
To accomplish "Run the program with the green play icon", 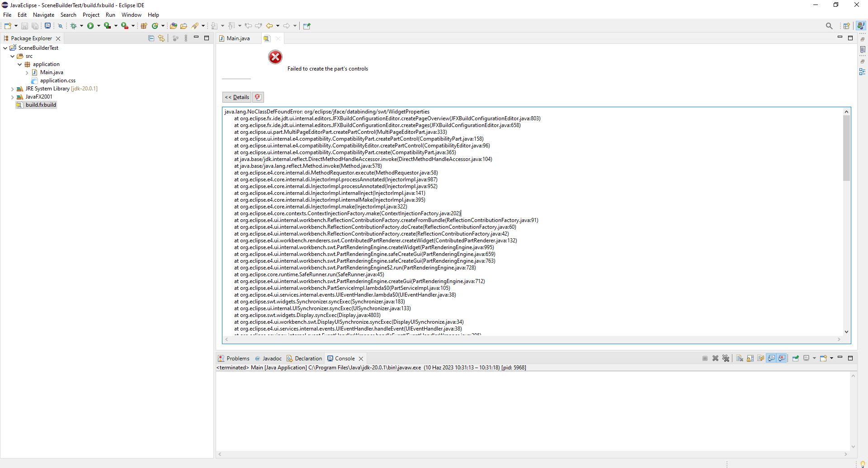I will click(x=90, y=26).
